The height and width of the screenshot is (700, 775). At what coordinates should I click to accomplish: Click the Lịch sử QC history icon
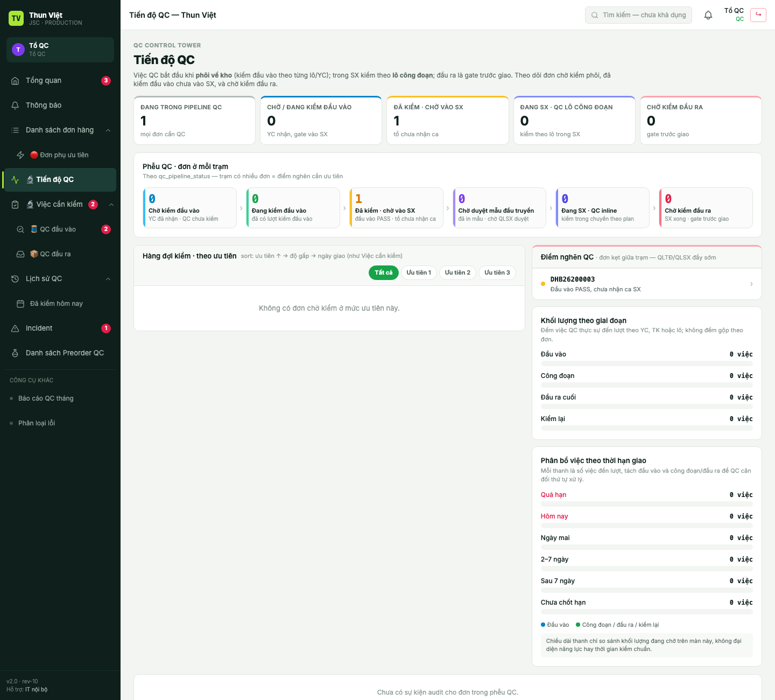(x=15, y=279)
